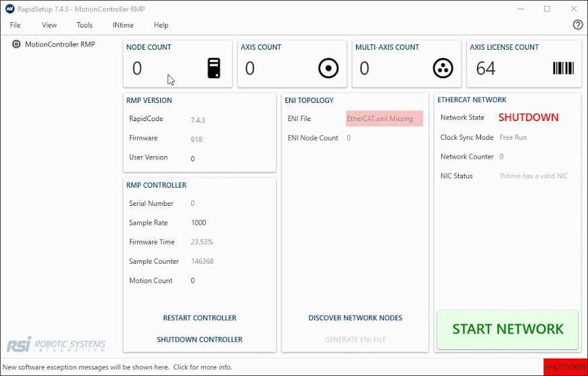Open the File menu
The height and width of the screenshot is (376, 588).
click(15, 25)
